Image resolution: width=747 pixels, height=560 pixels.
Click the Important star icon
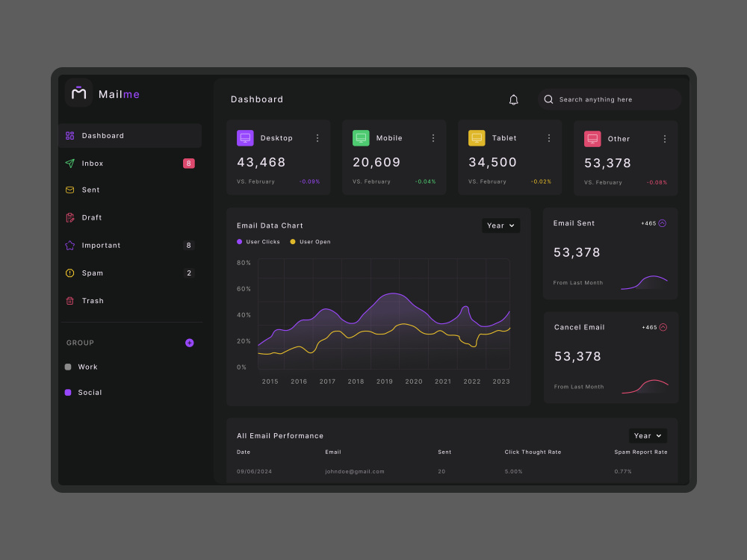[x=69, y=245]
